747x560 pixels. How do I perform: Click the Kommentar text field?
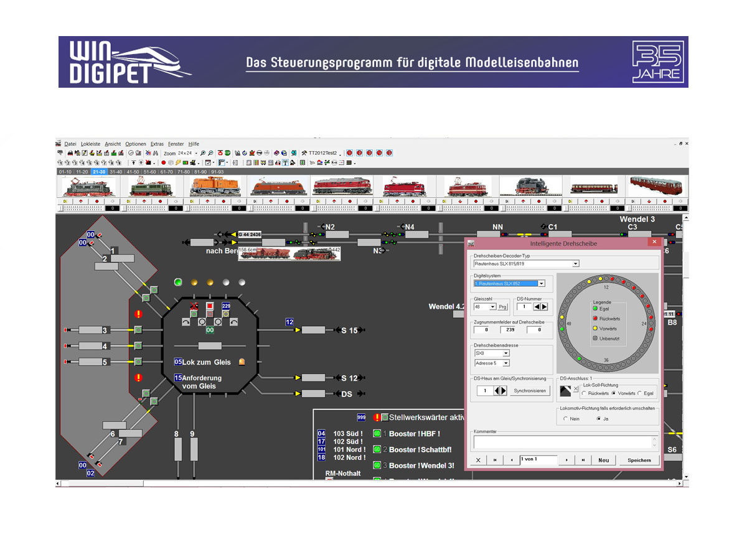[x=565, y=442]
